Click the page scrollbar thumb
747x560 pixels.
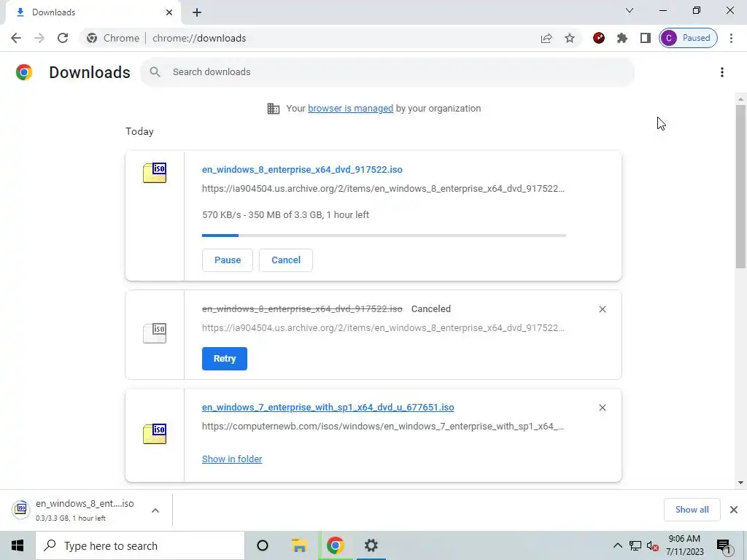click(x=740, y=186)
